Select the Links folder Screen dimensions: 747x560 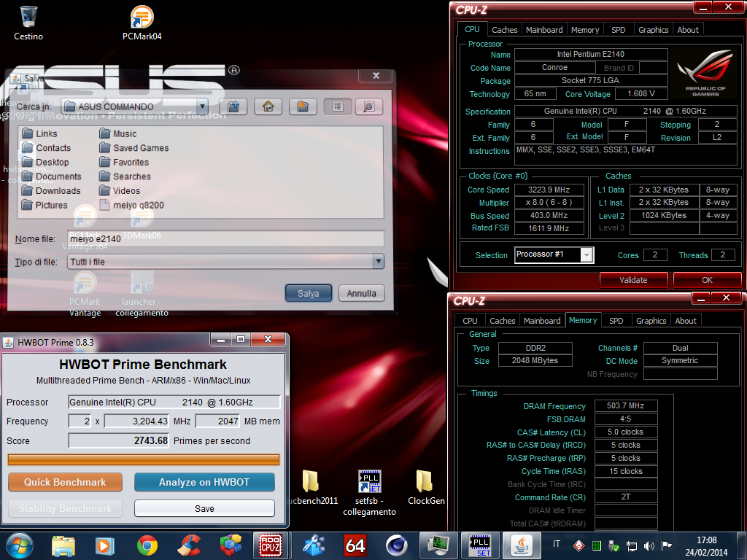40,134
